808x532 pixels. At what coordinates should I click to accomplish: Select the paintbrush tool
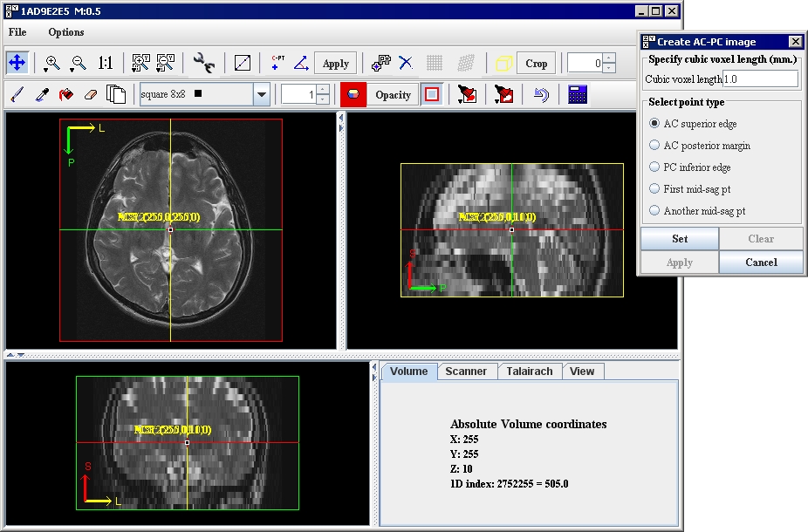(x=17, y=94)
